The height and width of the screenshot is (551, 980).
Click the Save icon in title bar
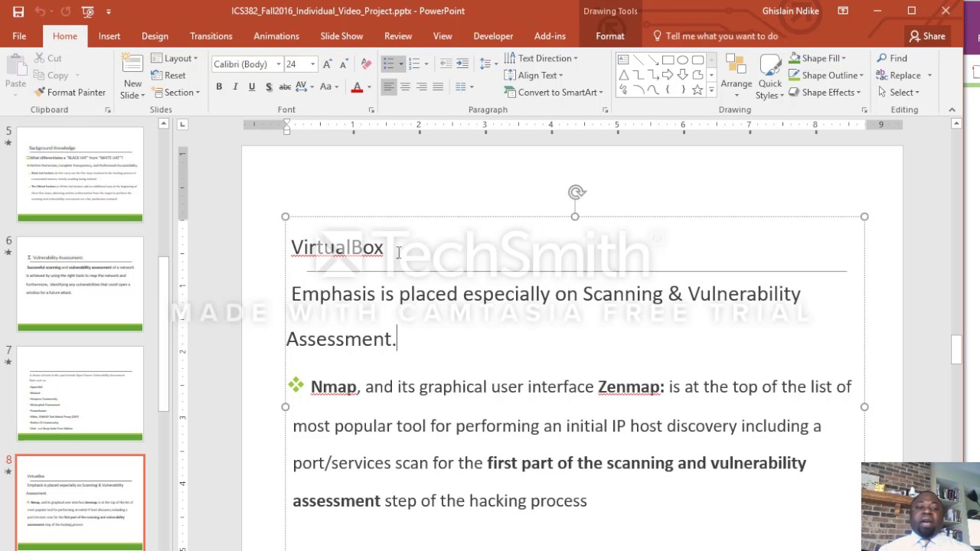(18, 11)
